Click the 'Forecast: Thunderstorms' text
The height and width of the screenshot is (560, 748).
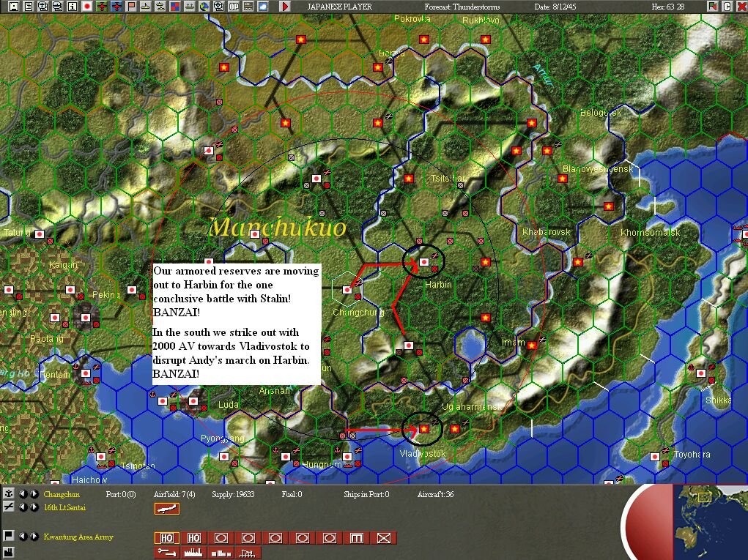tap(462, 7)
